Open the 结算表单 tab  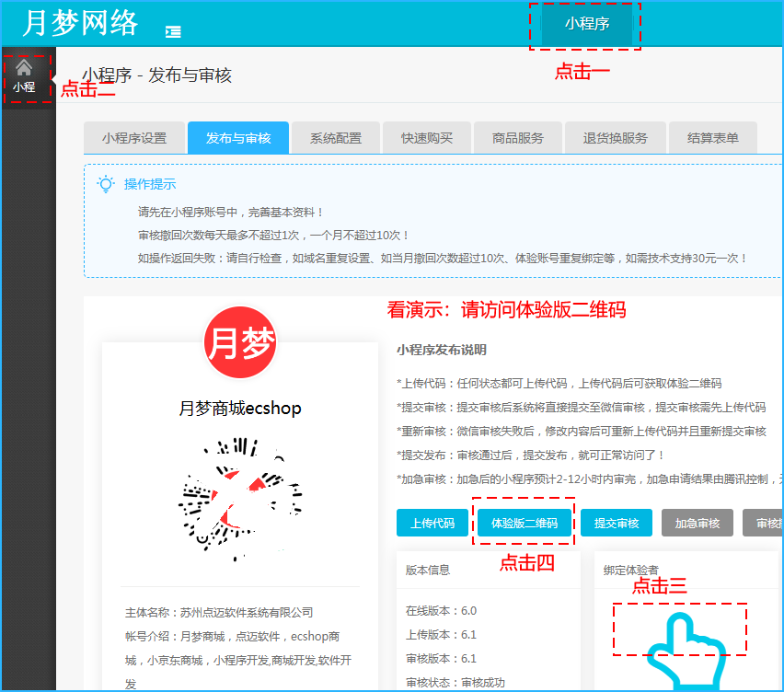tap(713, 138)
